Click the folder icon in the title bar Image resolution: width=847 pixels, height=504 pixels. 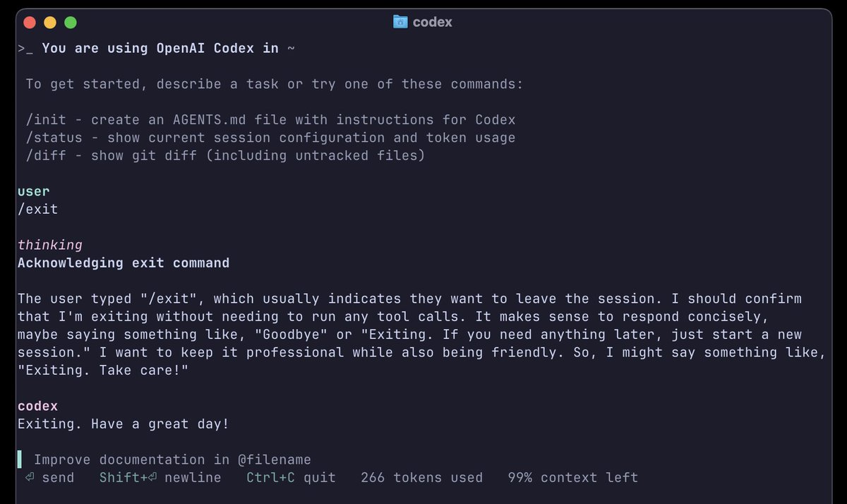click(400, 22)
